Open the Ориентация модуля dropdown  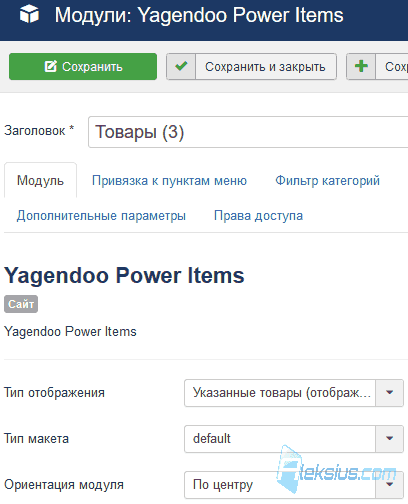pos(294,484)
